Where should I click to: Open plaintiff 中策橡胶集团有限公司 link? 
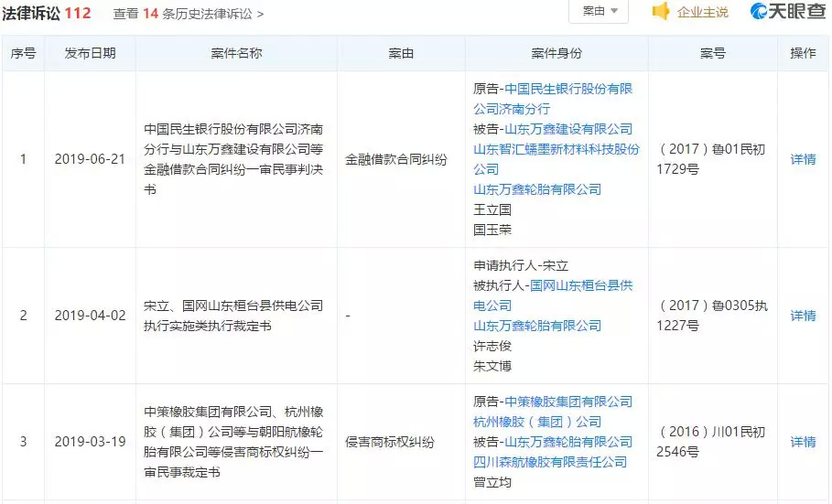(568, 402)
